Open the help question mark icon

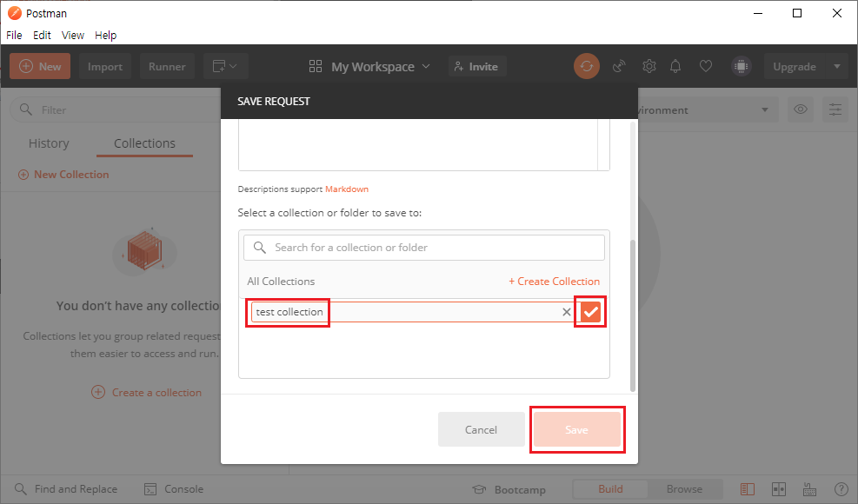point(841,488)
